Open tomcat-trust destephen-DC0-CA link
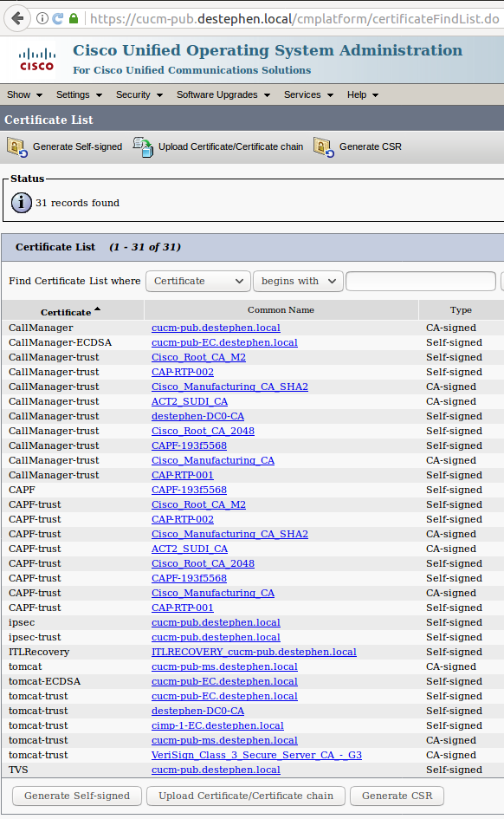 [x=197, y=711]
